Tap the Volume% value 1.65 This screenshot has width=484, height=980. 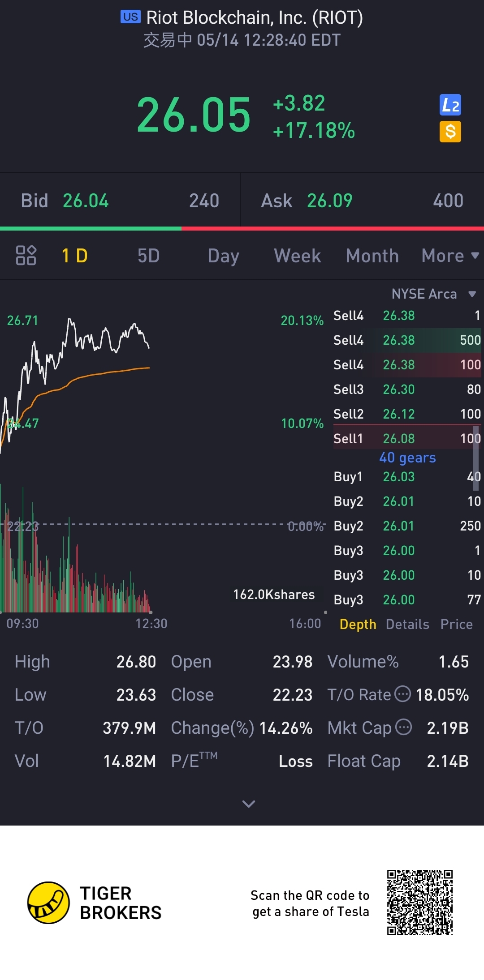[x=454, y=662]
